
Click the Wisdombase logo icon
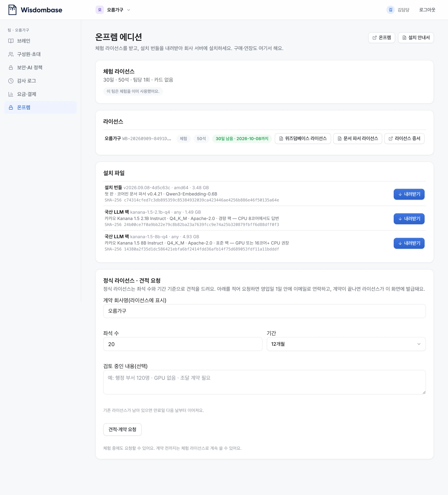(12, 10)
